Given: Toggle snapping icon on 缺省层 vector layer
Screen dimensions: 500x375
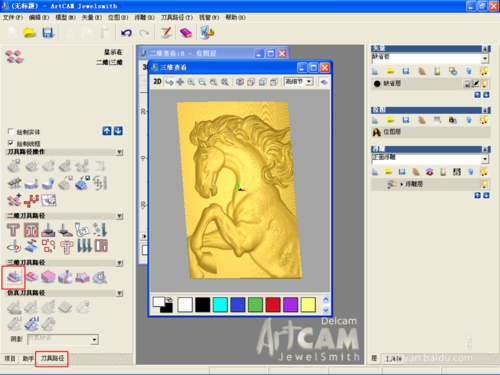Looking at the screenshot, I should (x=476, y=84).
